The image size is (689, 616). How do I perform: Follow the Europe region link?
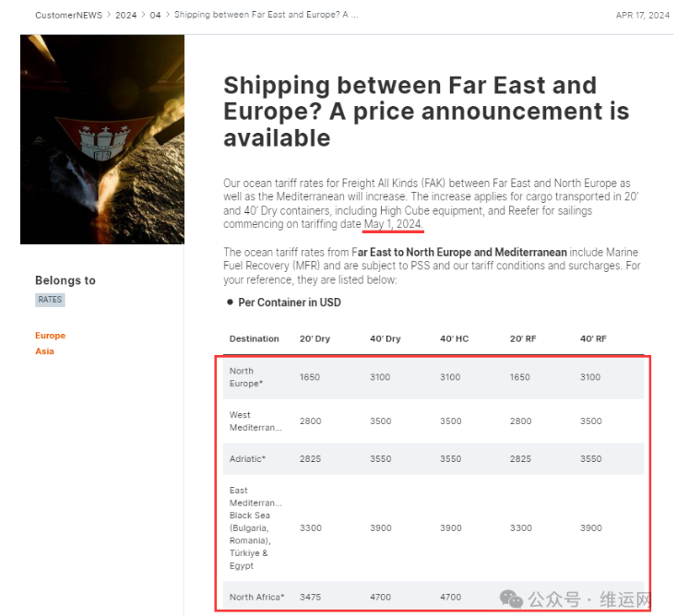coord(50,336)
